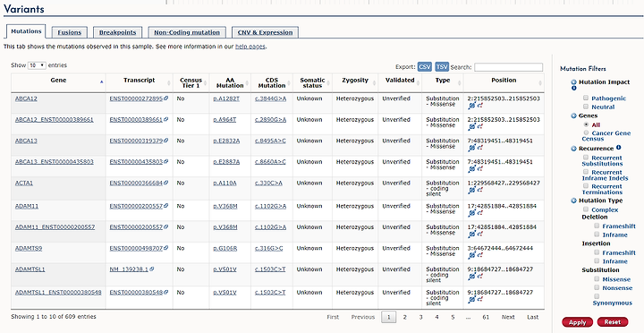The image size is (644, 333).
Task: Open Ensembl icon for ABCA12_ENST00000389661 row
Action: point(479,127)
